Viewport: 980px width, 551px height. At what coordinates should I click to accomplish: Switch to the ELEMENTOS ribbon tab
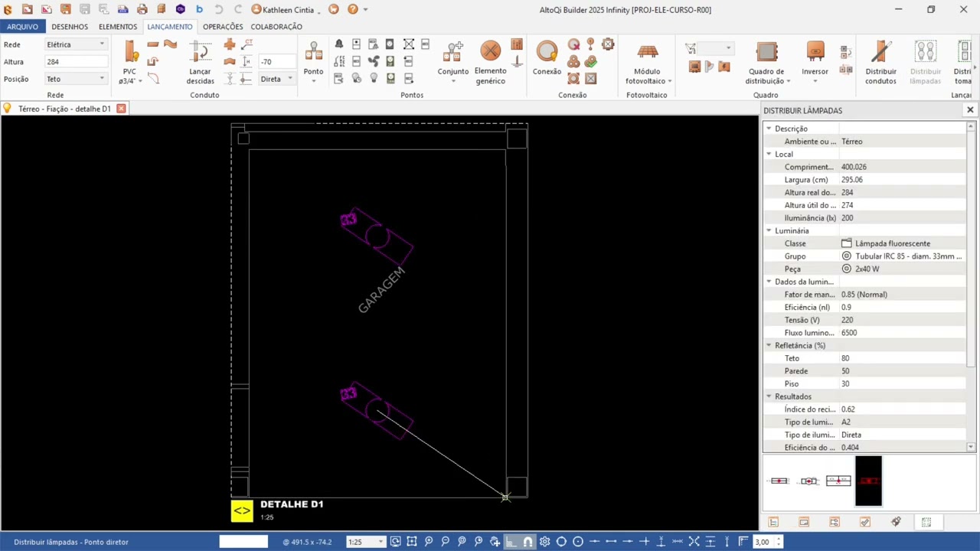pyautogui.click(x=118, y=27)
